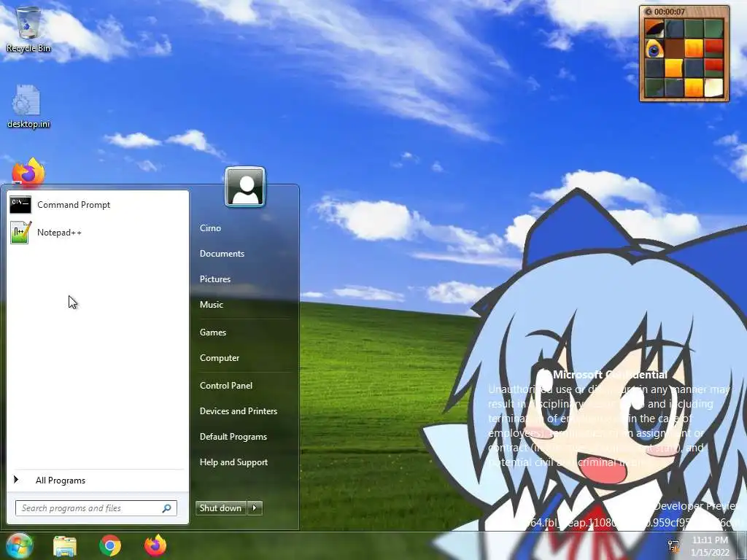Click the Shut down button

click(x=220, y=508)
